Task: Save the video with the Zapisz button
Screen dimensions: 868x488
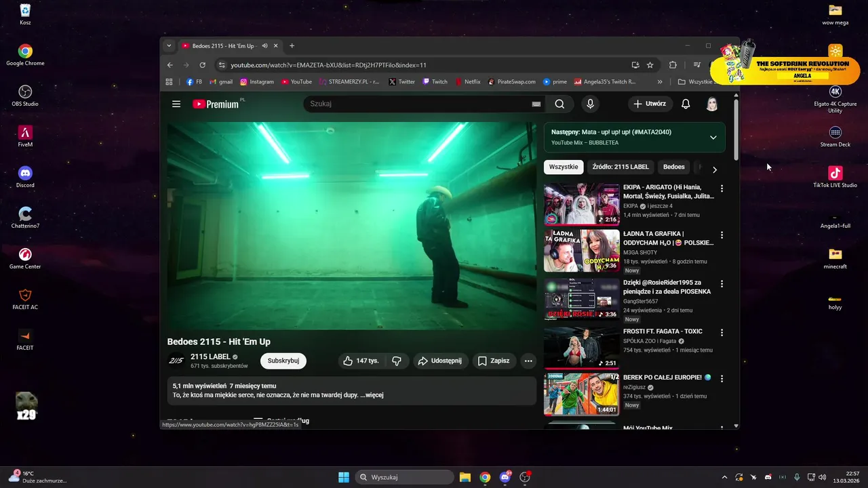Action: (x=494, y=361)
